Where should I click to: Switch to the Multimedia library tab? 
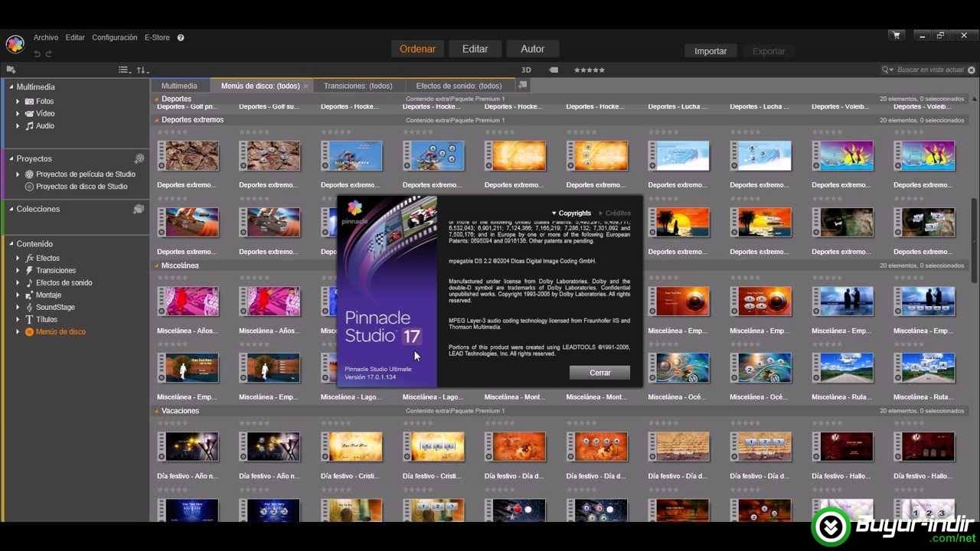click(x=179, y=86)
